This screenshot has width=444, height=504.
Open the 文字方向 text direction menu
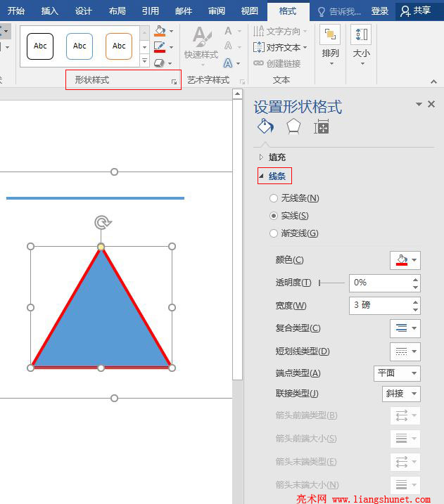[280, 31]
